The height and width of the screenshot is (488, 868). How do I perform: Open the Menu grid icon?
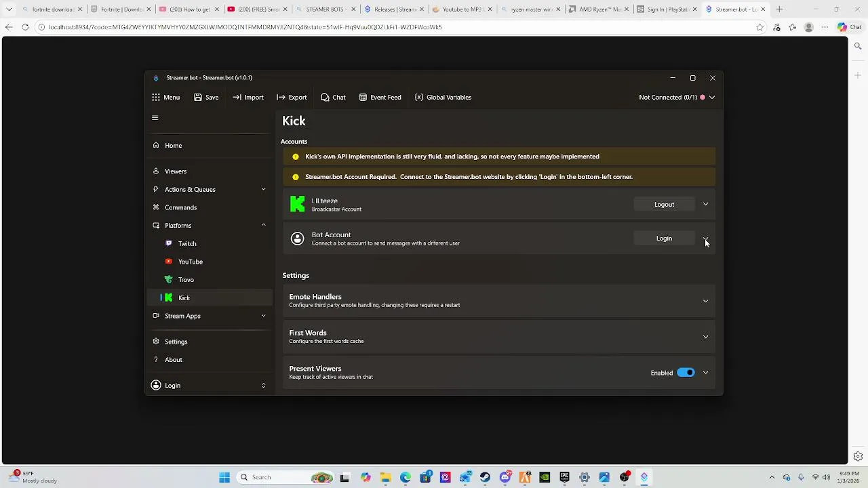(x=156, y=98)
